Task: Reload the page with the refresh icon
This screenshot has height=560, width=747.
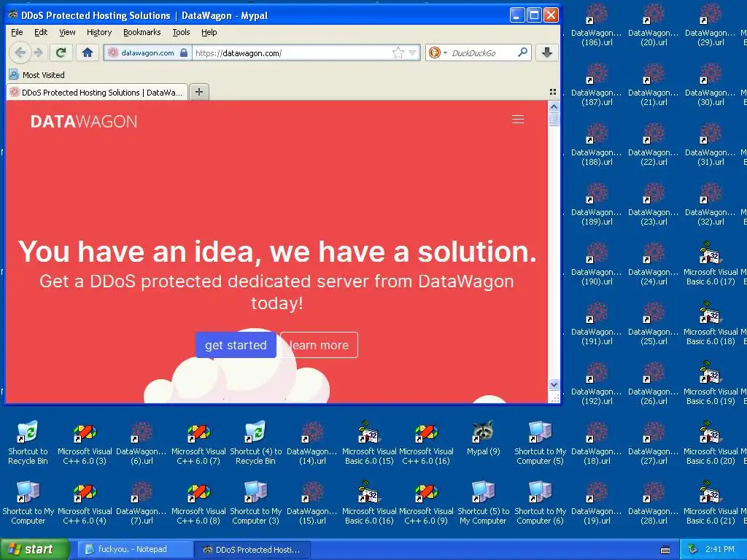Action: pyautogui.click(x=61, y=52)
